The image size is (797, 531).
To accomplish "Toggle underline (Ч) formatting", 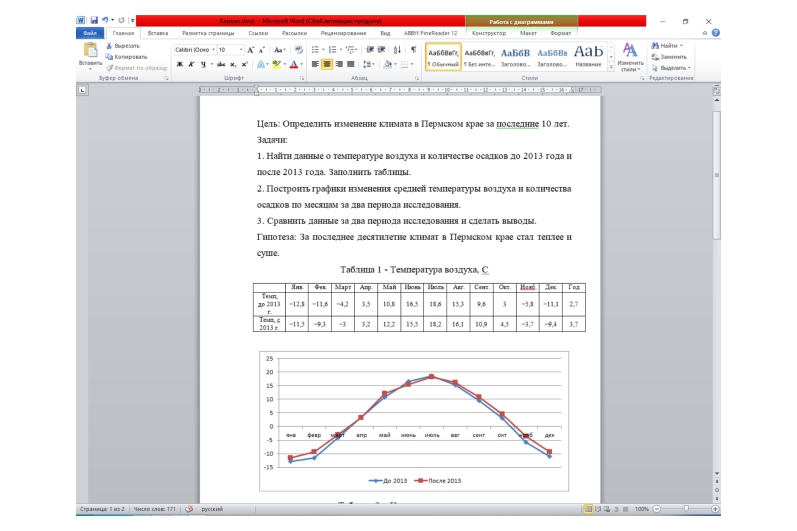I will pos(203,65).
